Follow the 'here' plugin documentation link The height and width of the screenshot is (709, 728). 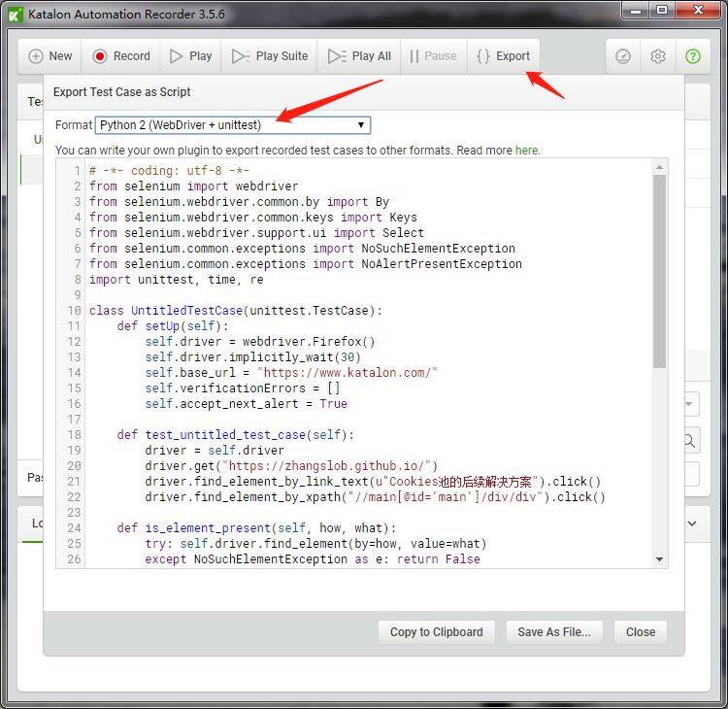(526, 151)
